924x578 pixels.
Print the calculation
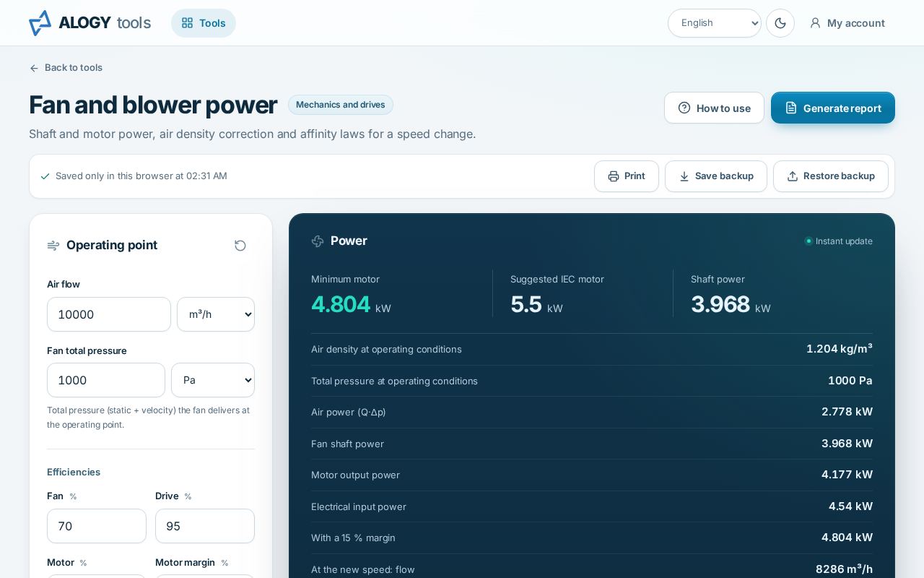coord(627,176)
